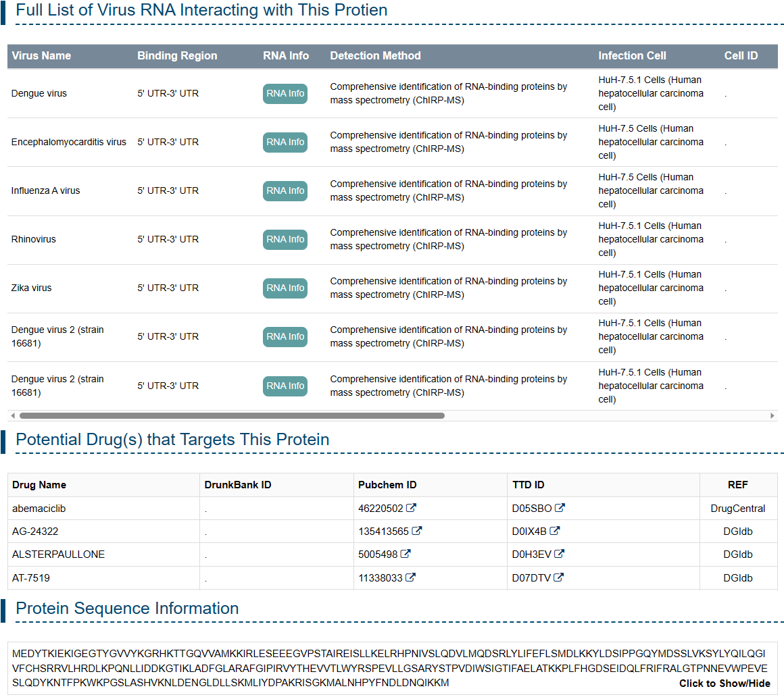
Task: Click the right arrow of table scrollbar
Action: [x=773, y=416]
